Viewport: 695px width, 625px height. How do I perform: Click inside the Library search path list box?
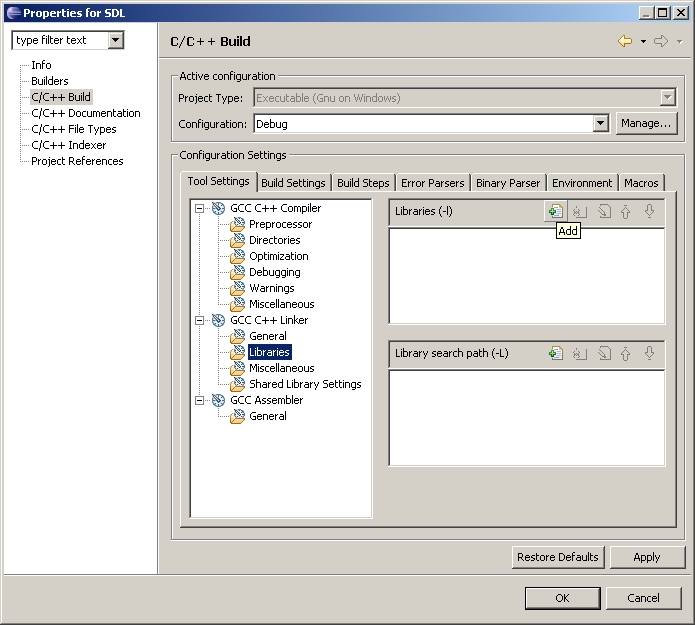[527, 418]
